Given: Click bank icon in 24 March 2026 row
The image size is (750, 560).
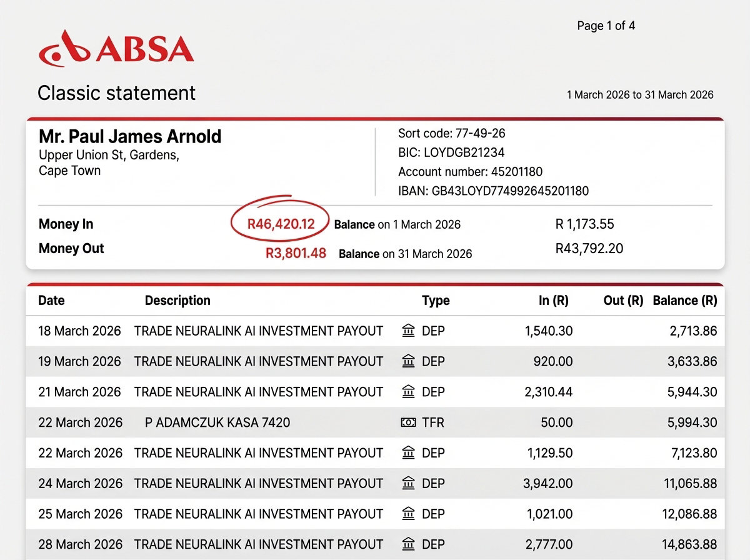Looking at the screenshot, I should pos(408,483).
